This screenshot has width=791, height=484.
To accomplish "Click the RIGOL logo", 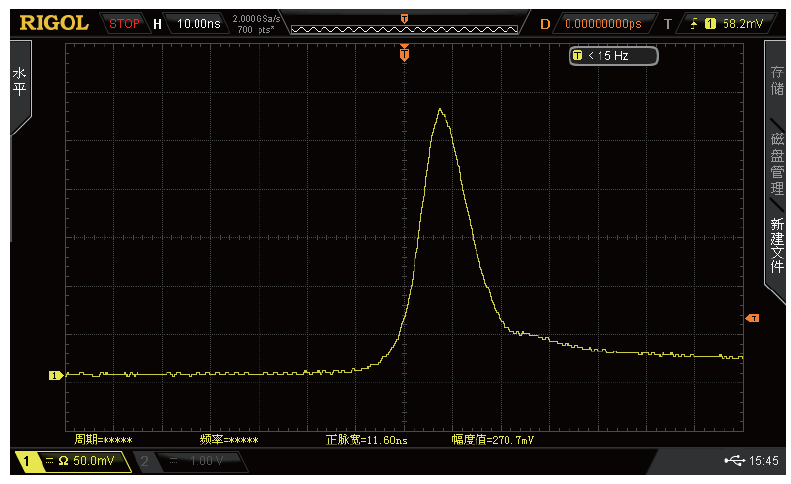I will pos(53,22).
